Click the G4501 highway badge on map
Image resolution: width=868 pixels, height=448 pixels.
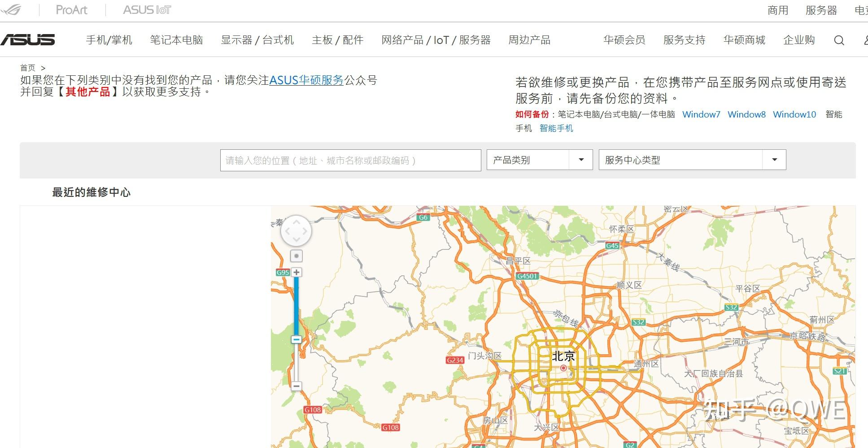(x=527, y=276)
